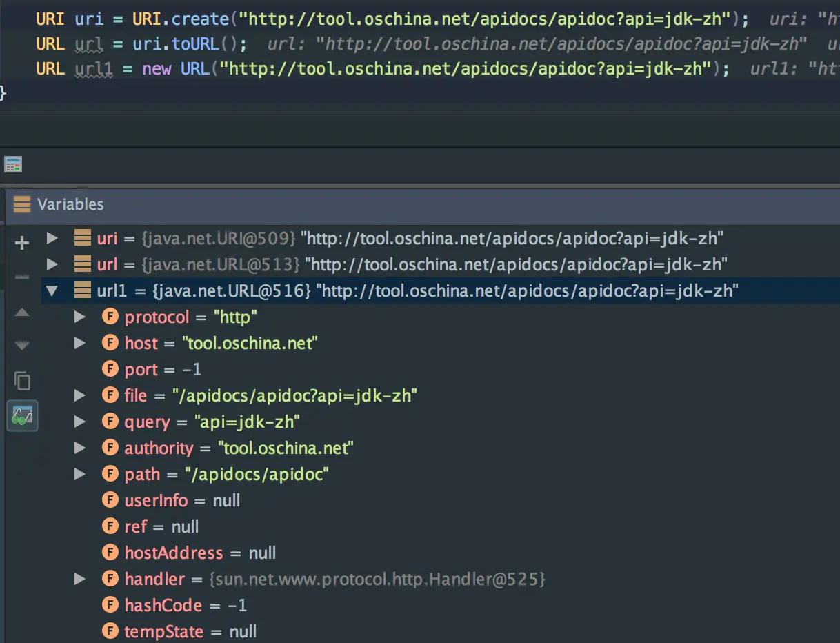Select the Duplicate/copy icon in the sidebar
Screen dimensions: 840x643
(21, 381)
